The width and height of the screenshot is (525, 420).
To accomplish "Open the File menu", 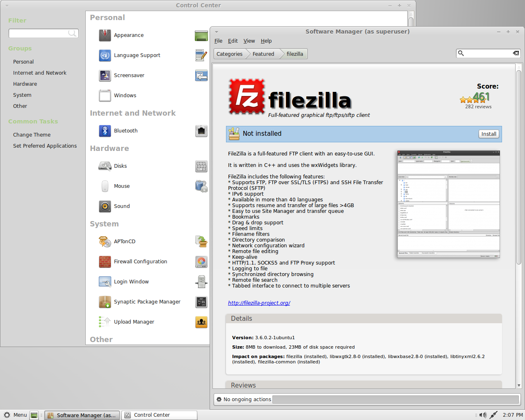I will 218,41.
